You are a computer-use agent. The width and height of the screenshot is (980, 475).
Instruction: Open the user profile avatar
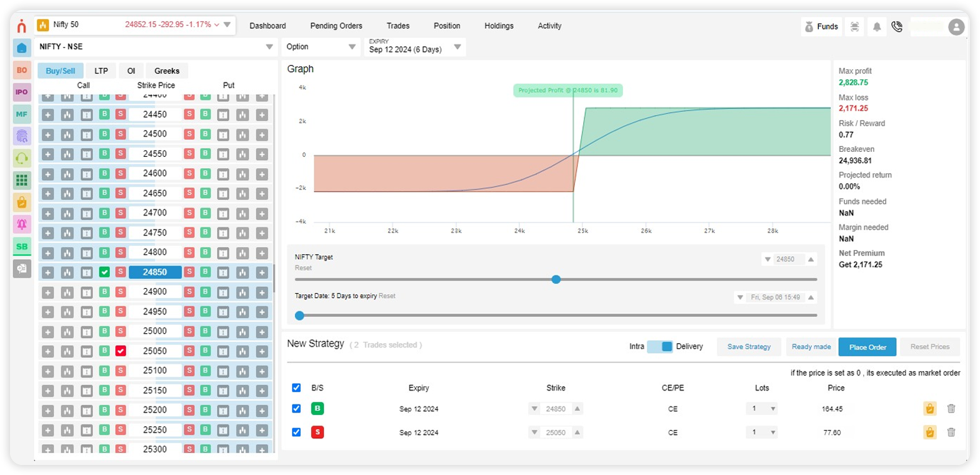pyautogui.click(x=956, y=27)
